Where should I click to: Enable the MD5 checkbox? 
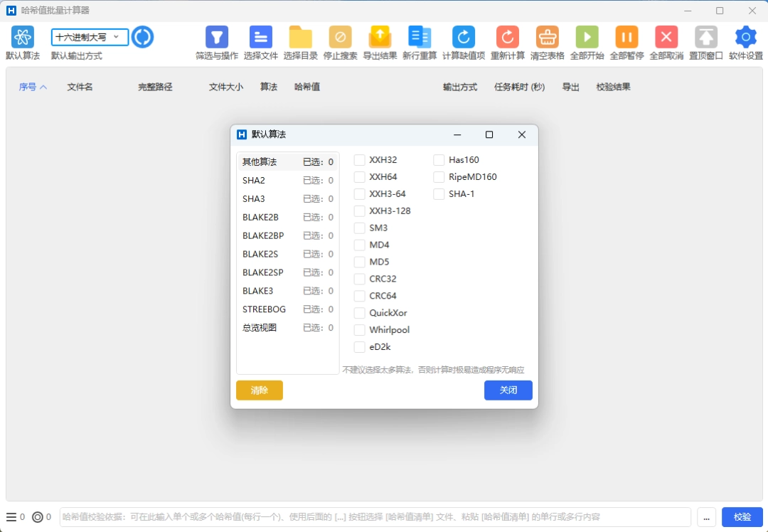coord(360,262)
